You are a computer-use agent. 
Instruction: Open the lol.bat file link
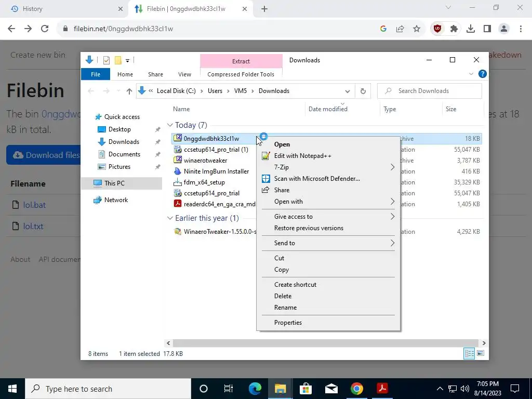[34, 205]
